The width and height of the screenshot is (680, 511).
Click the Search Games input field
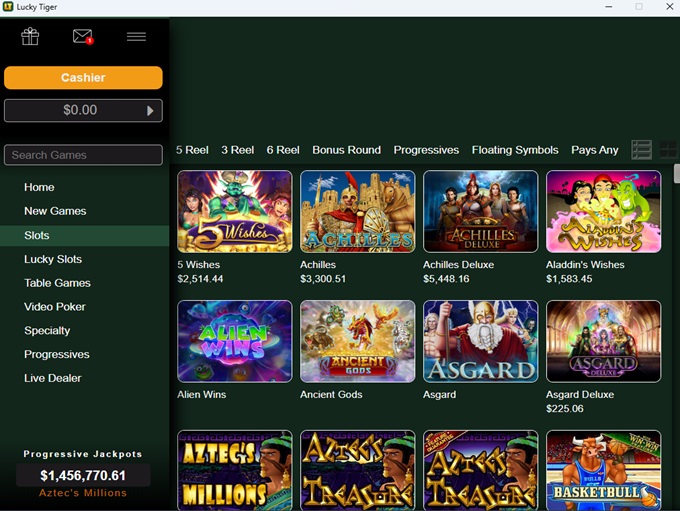pos(83,155)
